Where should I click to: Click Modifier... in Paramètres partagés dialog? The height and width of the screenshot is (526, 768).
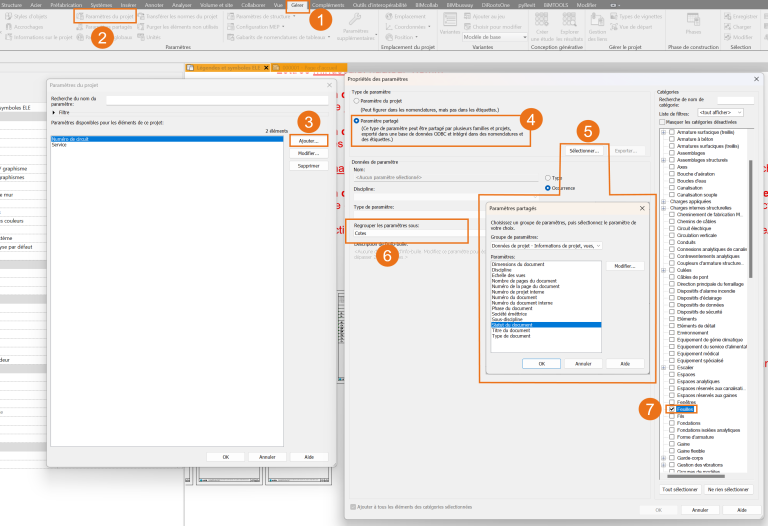624,266
